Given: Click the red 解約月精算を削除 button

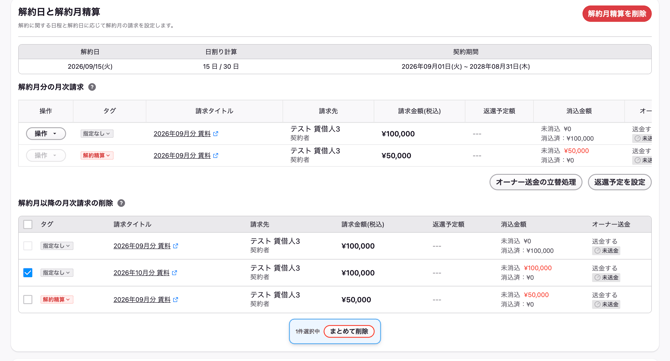Looking at the screenshot, I should point(617,14).
